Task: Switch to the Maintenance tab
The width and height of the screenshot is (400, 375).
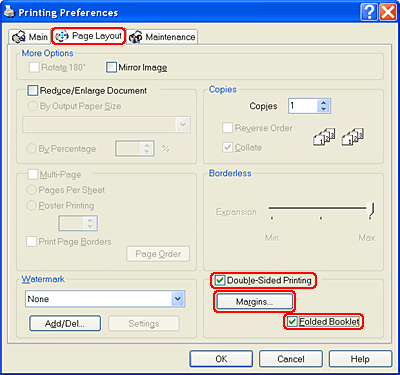Action: click(162, 37)
